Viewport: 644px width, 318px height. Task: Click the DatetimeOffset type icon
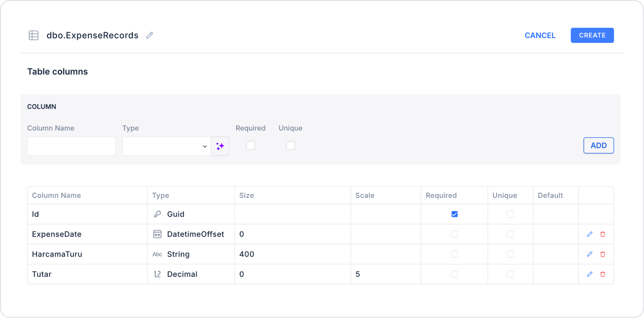point(157,234)
